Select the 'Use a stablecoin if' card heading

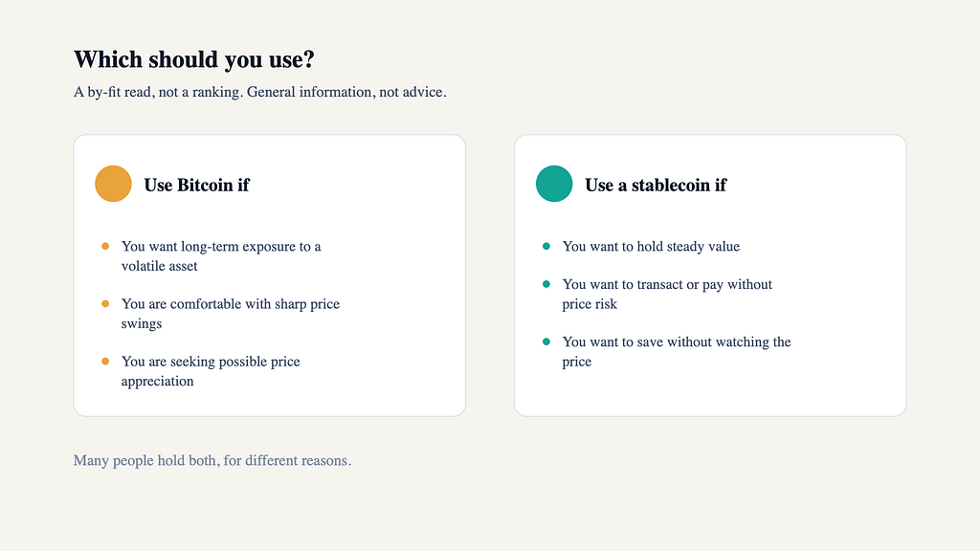pyautogui.click(x=656, y=185)
